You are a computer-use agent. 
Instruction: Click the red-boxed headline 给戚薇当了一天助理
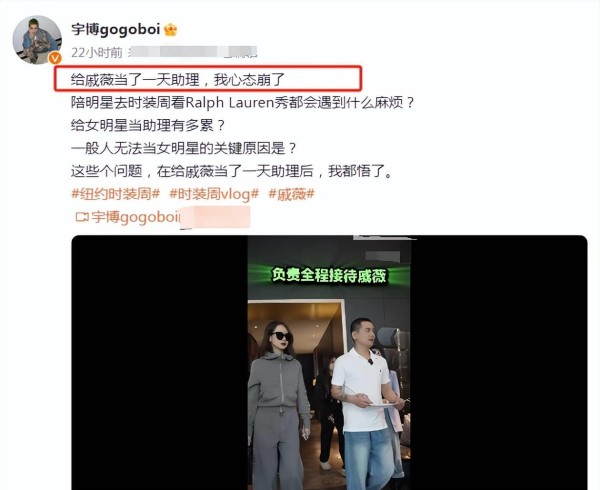pyautogui.click(x=178, y=80)
